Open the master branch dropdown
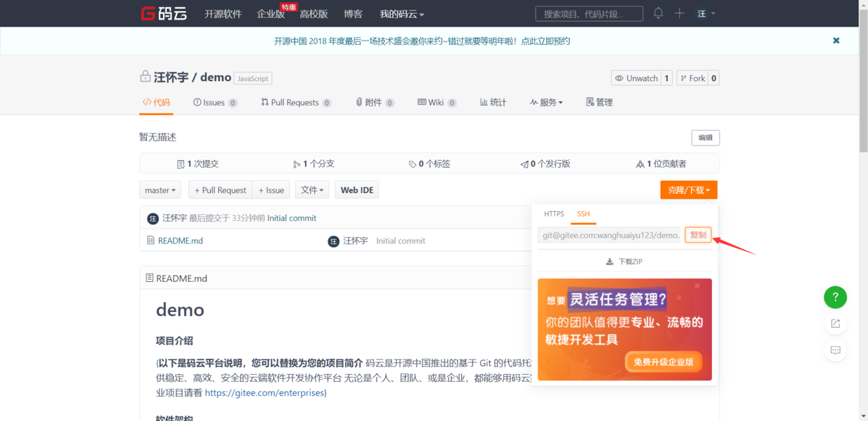This screenshot has height=421, width=868. 160,190
